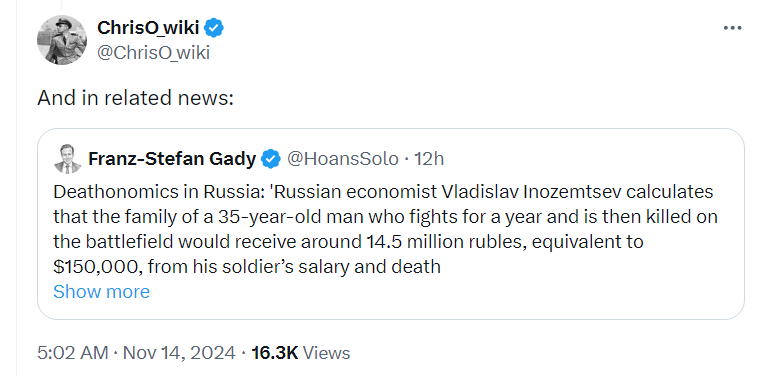757x377 pixels.
Task: Open the 5:02 AM post time link
Action: click(73, 353)
